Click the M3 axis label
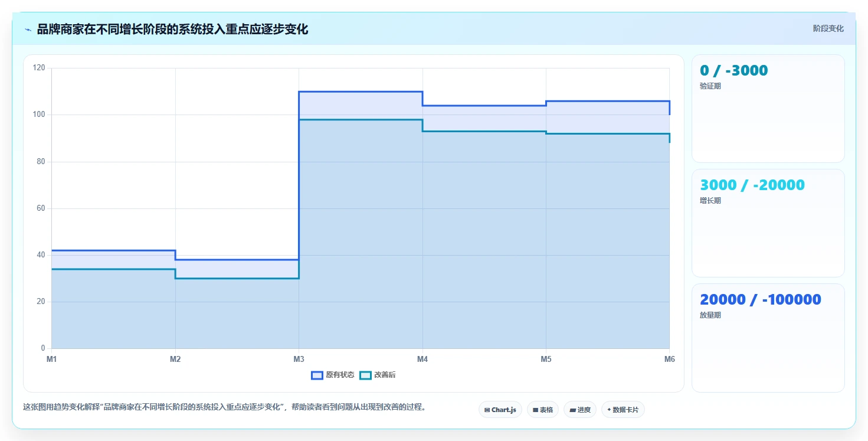 (x=299, y=359)
